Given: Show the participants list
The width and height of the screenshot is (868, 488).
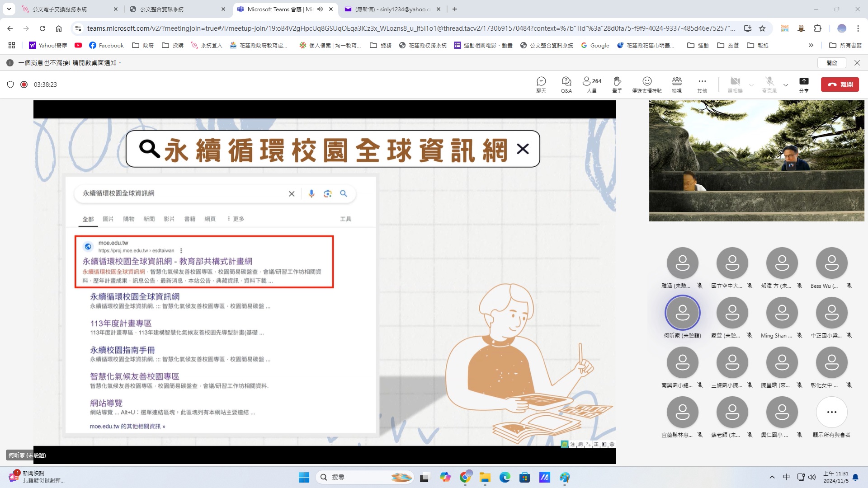Looking at the screenshot, I should [x=591, y=84].
